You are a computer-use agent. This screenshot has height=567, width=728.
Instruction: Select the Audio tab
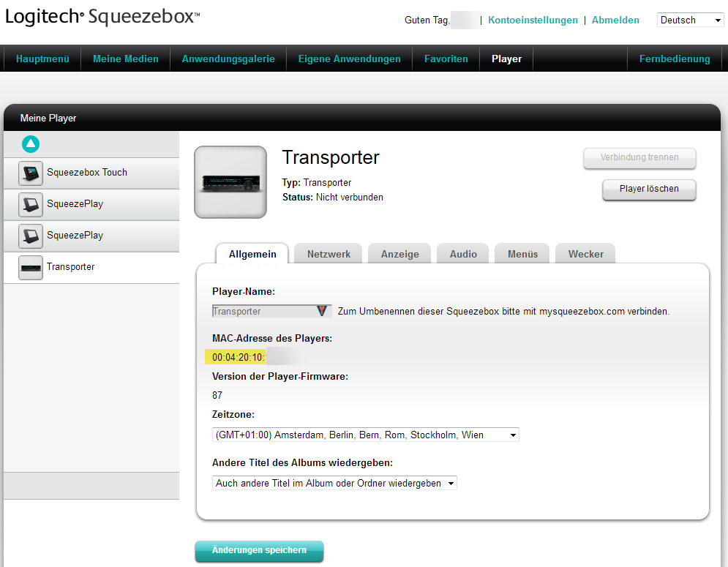point(463,254)
